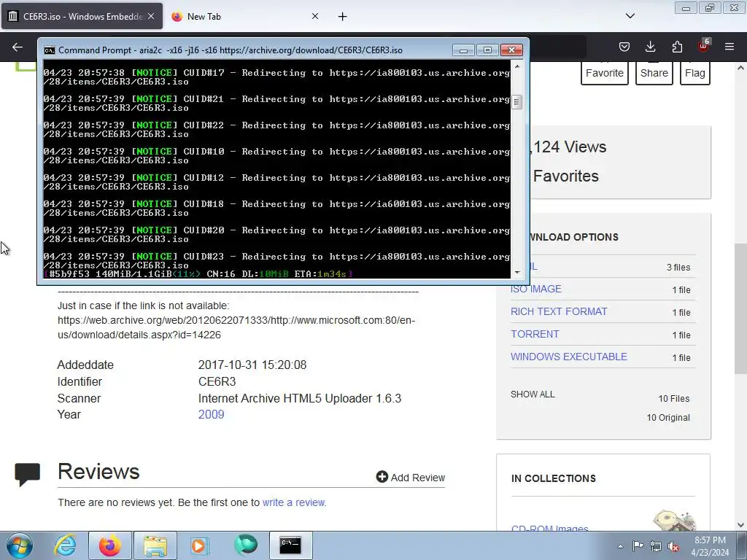Viewport: 747px width, 560px height.
Task: Click Command Prompt window title icon
Action: click(x=49, y=50)
